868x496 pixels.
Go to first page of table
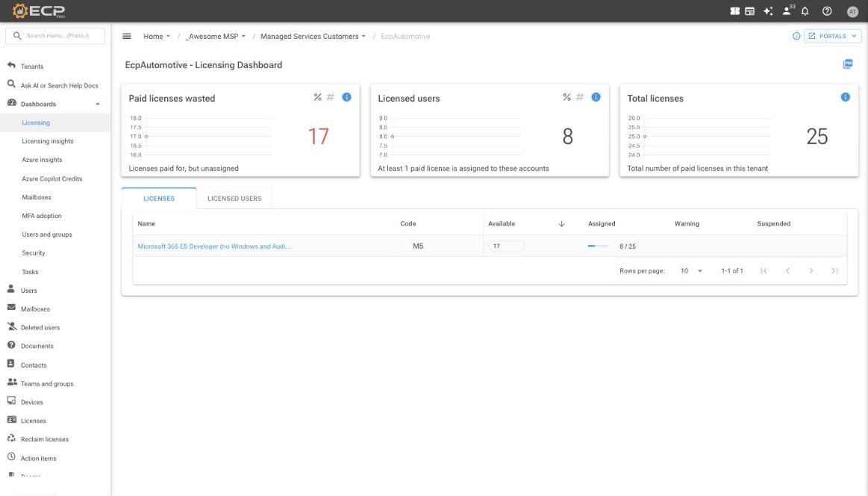(764, 270)
